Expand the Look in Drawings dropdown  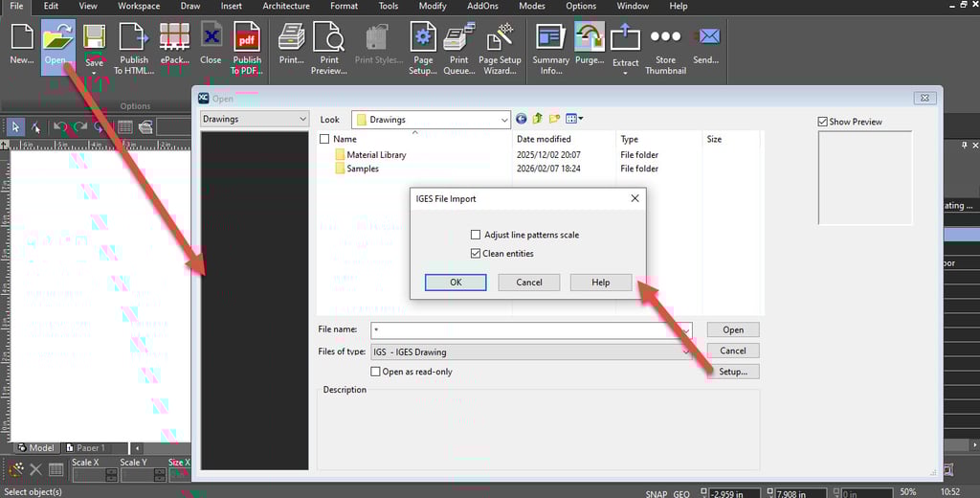point(503,120)
